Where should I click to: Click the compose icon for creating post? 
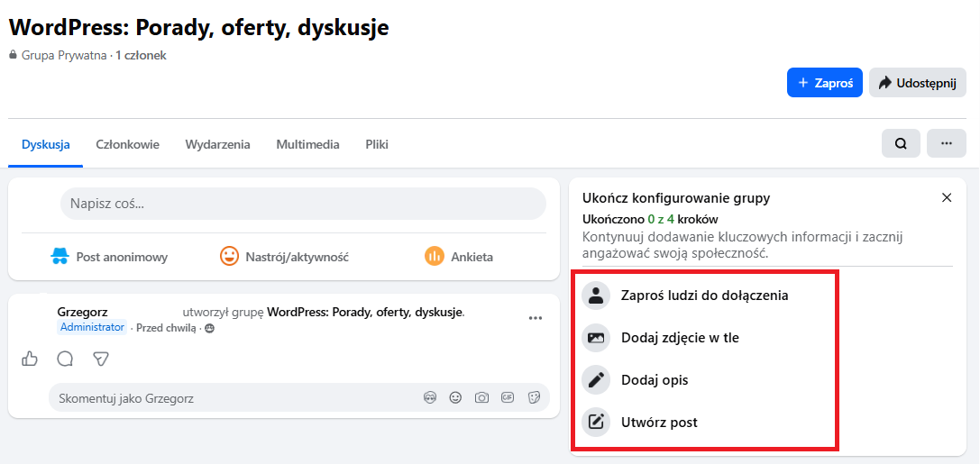(596, 423)
